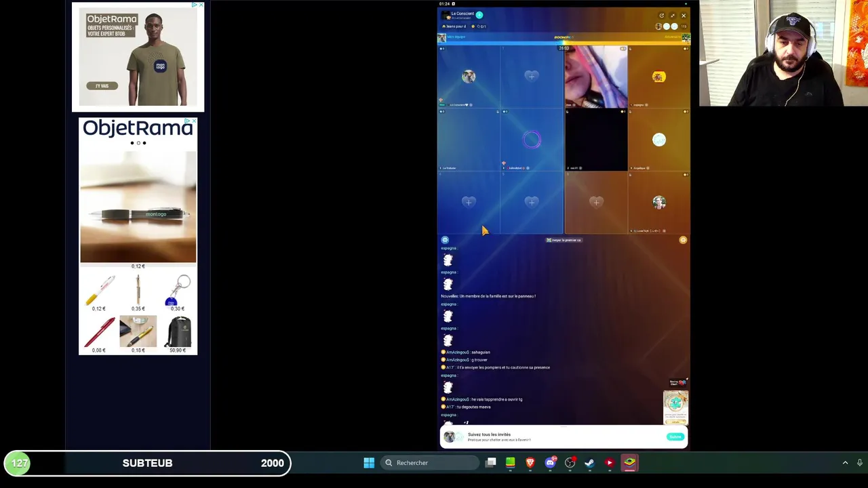
Task: Open the Windows Start menu
Action: pos(369,463)
